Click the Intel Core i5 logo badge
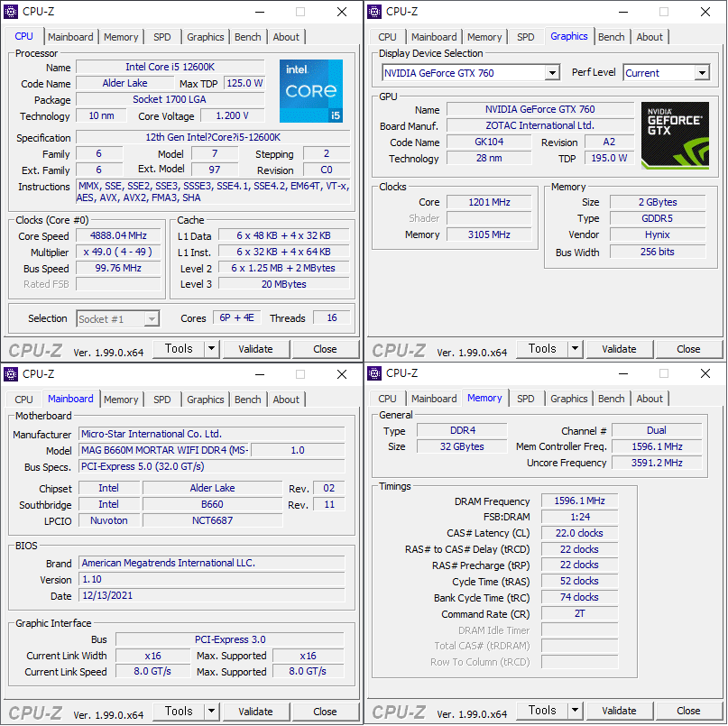Screen dimensions: 728x726 pyautogui.click(x=311, y=91)
